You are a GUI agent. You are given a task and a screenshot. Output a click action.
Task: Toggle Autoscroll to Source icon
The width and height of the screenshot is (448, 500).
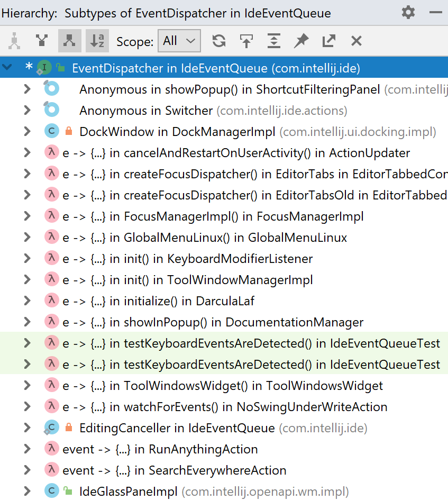point(246,41)
